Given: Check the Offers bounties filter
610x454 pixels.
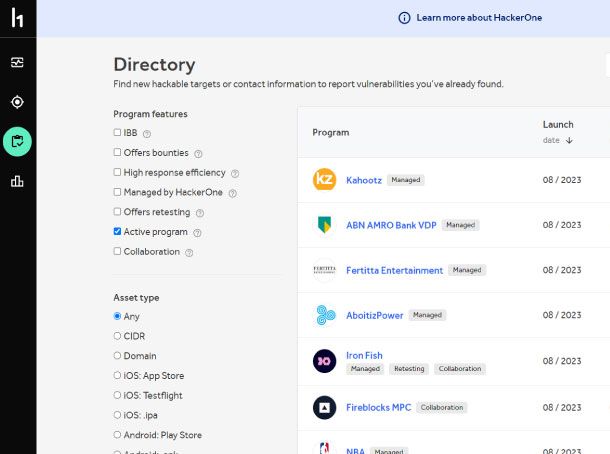Looking at the screenshot, I should coord(117,152).
